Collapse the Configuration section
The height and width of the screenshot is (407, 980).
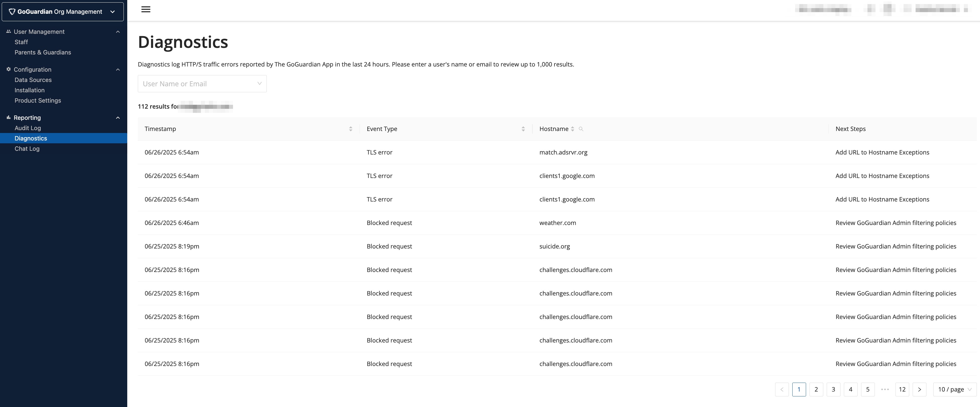117,69
